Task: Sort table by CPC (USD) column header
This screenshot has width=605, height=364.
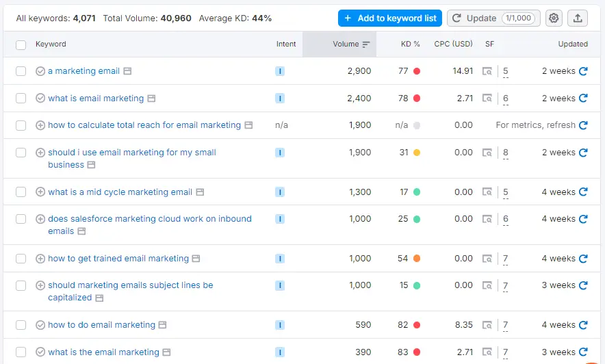Action: [453, 44]
